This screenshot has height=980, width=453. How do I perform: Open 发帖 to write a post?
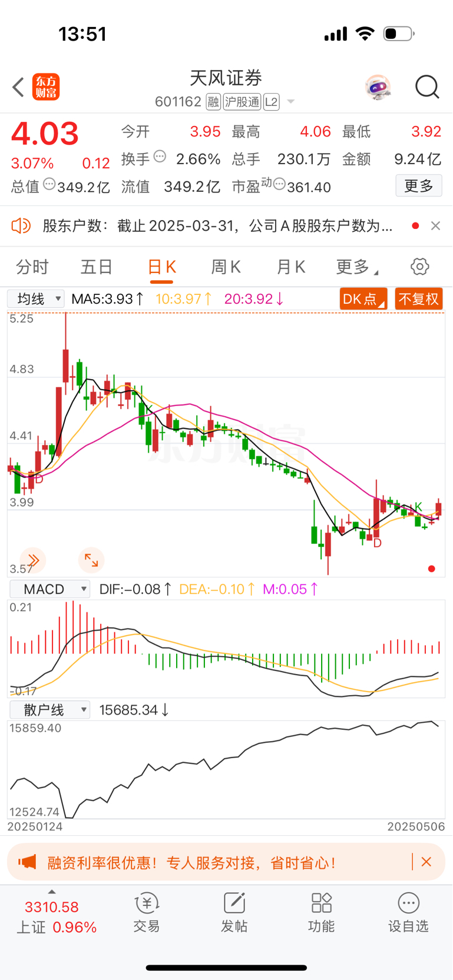pyautogui.click(x=234, y=913)
